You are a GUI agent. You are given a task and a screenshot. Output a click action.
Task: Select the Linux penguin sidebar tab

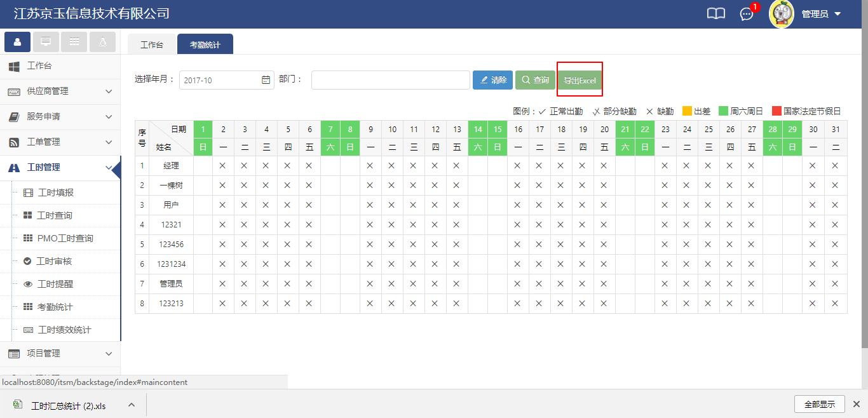[x=103, y=42]
